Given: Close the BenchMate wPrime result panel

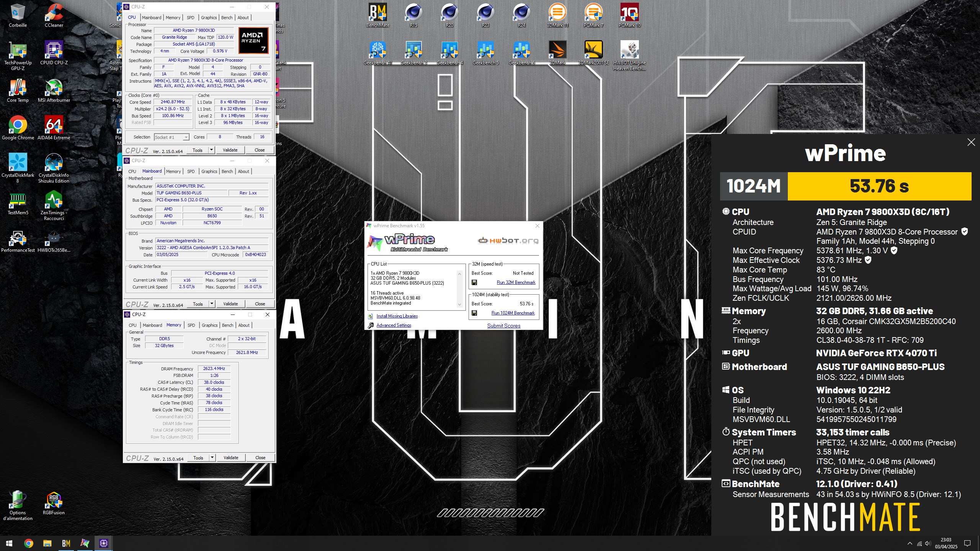Looking at the screenshot, I should point(971,142).
